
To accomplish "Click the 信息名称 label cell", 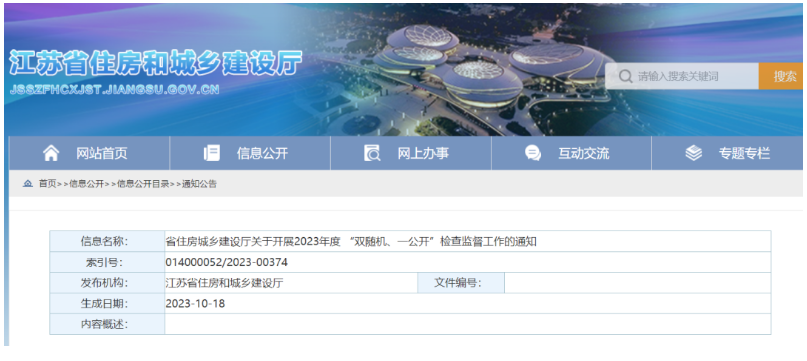I will click(x=107, y=242).
